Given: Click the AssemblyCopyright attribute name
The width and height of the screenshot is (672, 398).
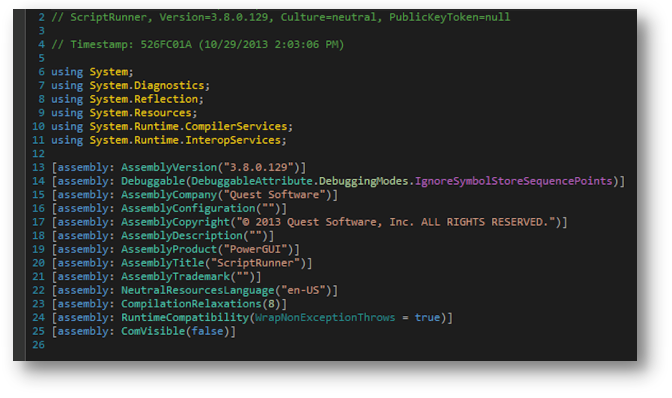Looking at the screenshot, I should click(x=175, y=222).
